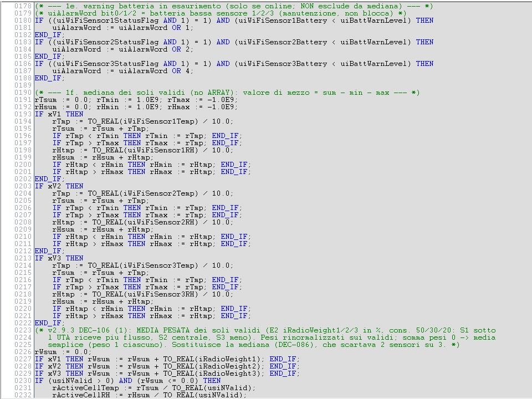Click the 'IF xV1 THEN' line 0193
The height and width of the screenshot is (399, 532).
pos(59,114)
